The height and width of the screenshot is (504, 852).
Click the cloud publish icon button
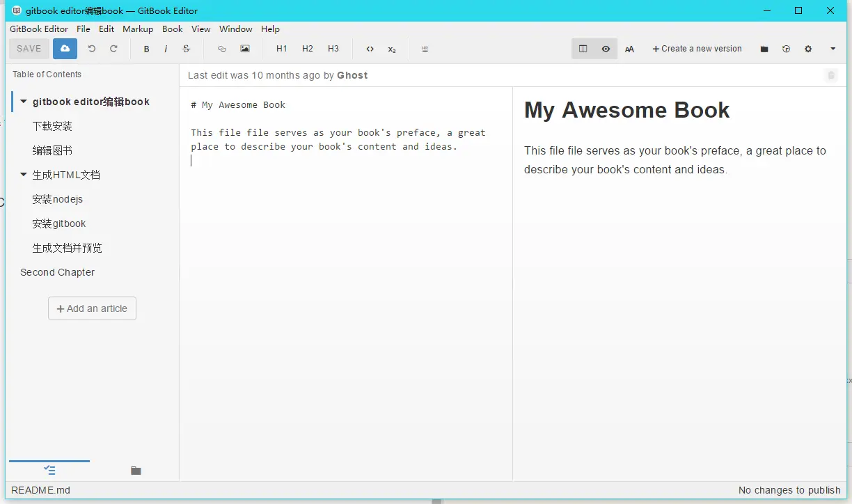(x=65, y=49)
